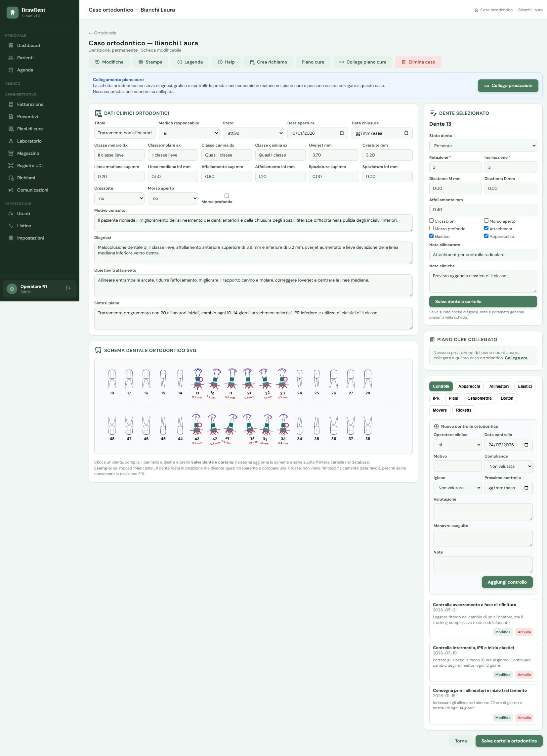Switch to the Apparecchi tab
Viewport: 547px width, 756px height.
[x=469, y=386]
